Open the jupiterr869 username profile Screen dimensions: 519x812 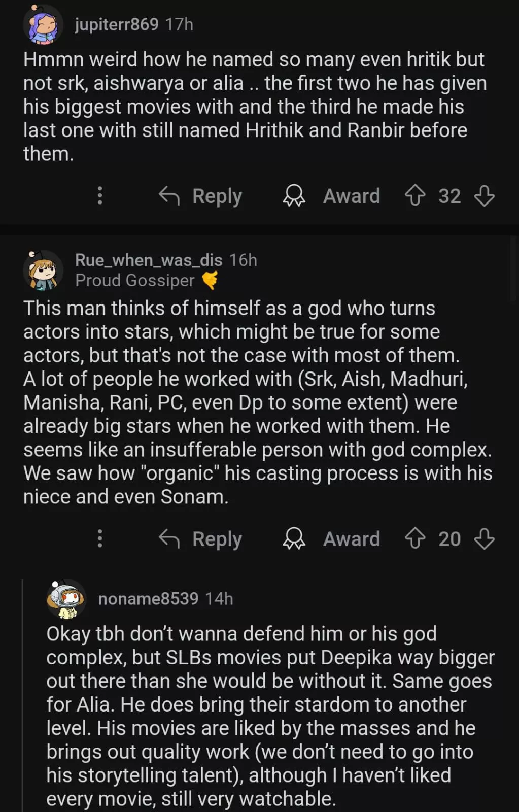pos(117,24)
